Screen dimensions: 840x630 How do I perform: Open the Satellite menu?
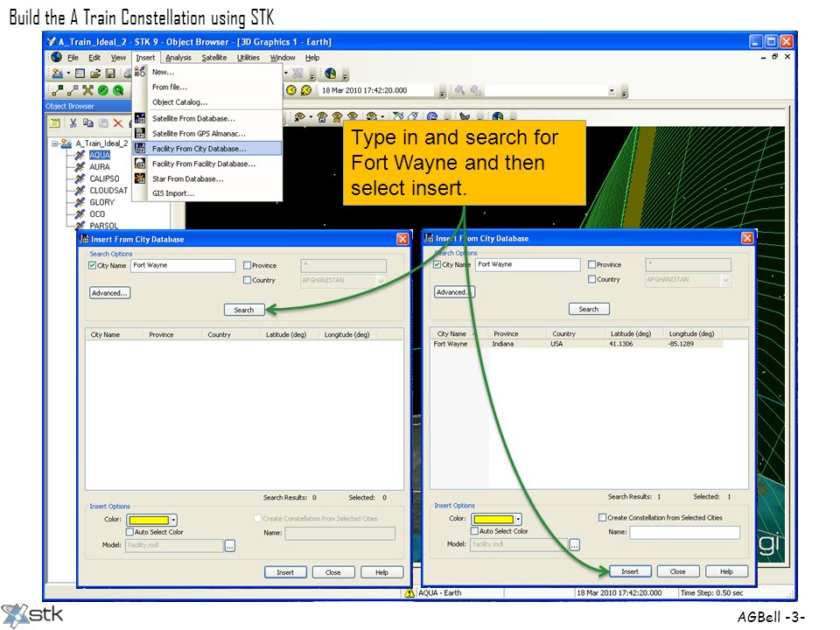point(214,58)
